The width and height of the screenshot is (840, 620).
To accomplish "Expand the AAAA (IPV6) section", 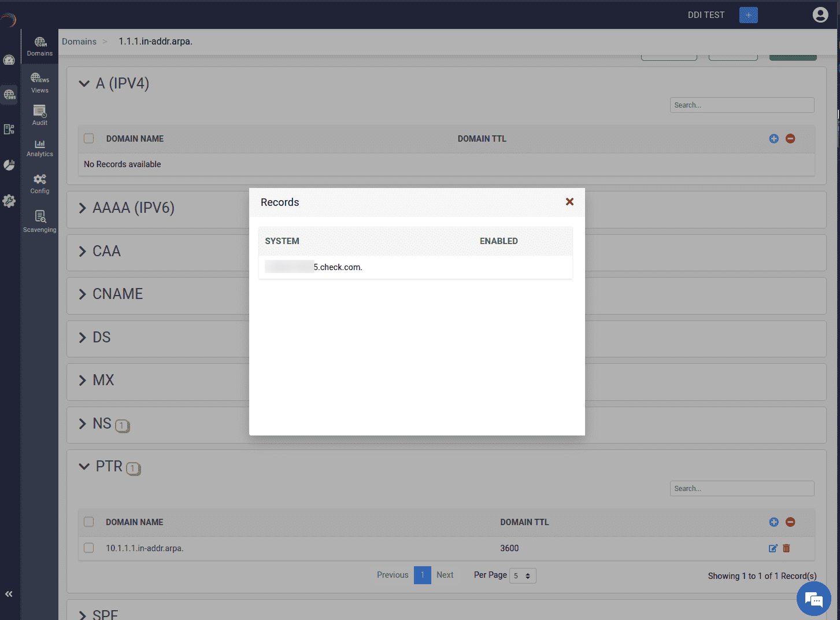I will coord(82,208).
